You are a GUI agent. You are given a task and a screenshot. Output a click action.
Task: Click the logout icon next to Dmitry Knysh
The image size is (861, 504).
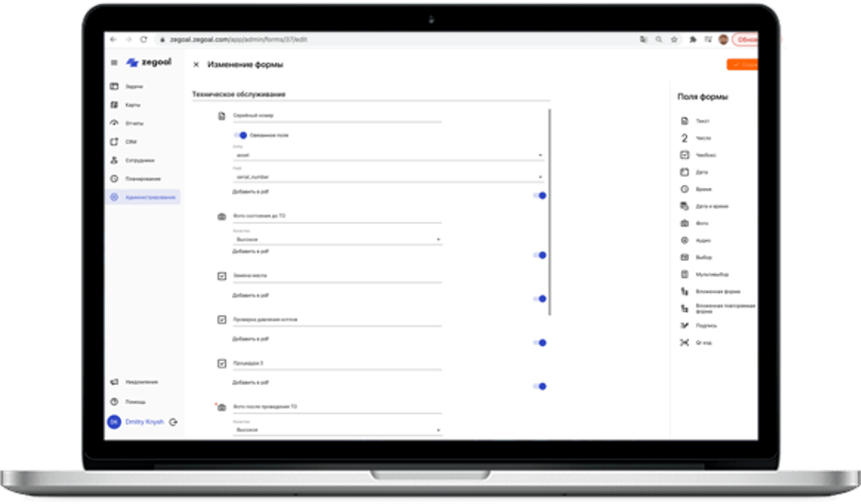click(x=173, y=422)
